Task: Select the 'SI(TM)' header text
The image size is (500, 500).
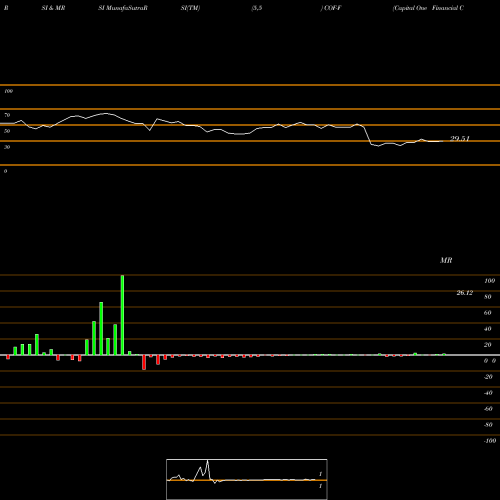Action: [x=190, y=8]
